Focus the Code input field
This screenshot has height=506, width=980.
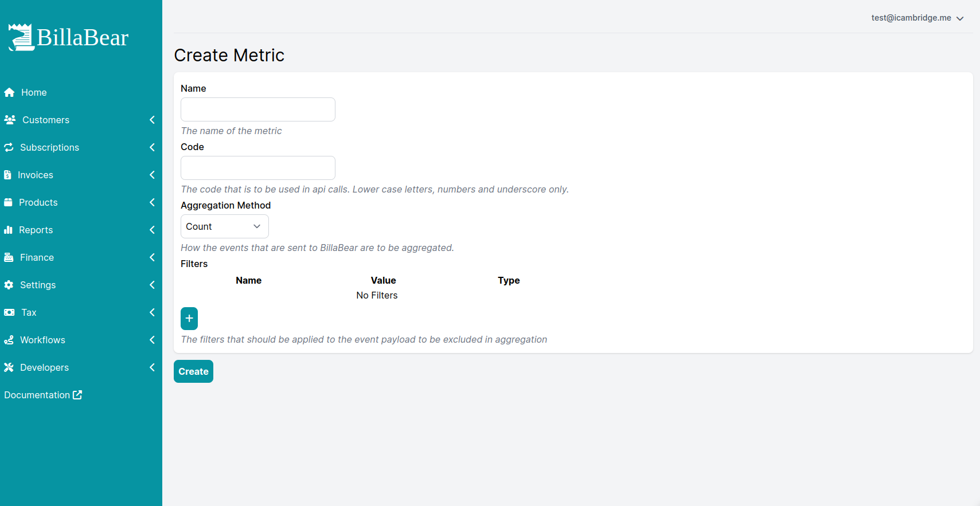coord(258,168)
